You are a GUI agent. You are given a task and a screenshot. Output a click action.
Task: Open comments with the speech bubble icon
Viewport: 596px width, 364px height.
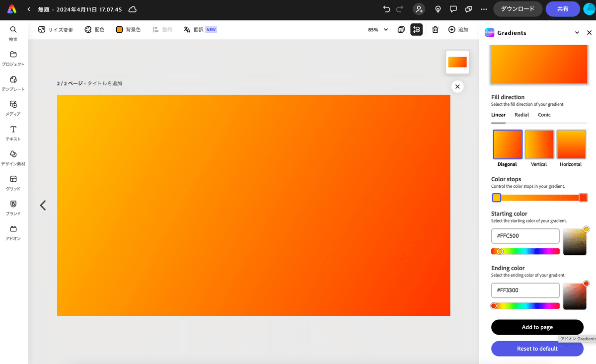tap(453, 9)
